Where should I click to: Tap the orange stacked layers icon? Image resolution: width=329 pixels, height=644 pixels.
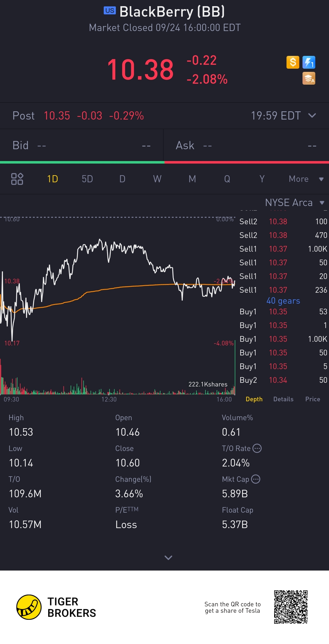(309, 78)
